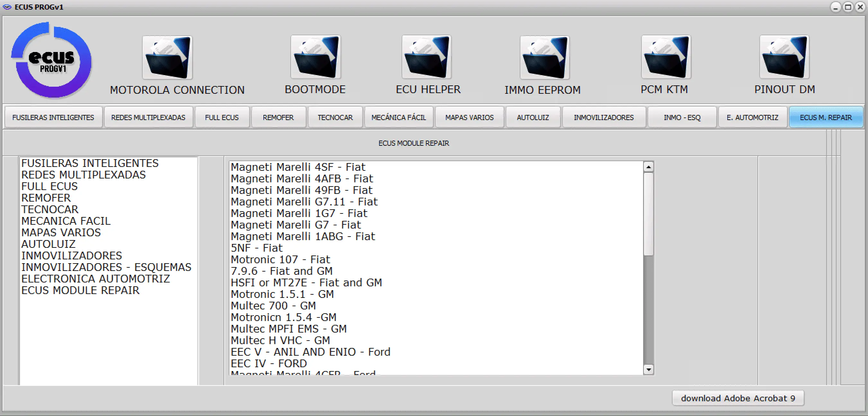Screen dimensions: 868x416
Task: Switch to INMOVILIZADORES tab
Action: 604,117
